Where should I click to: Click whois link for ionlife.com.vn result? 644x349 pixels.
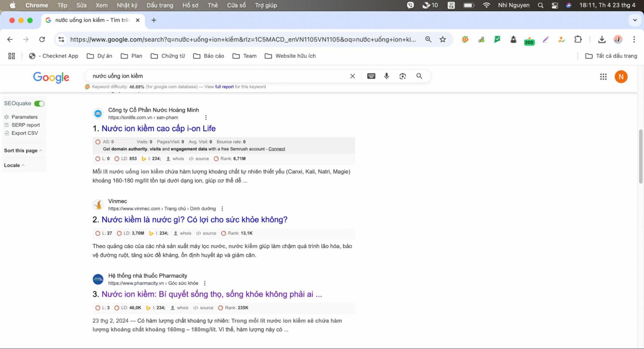click(178, 159)
